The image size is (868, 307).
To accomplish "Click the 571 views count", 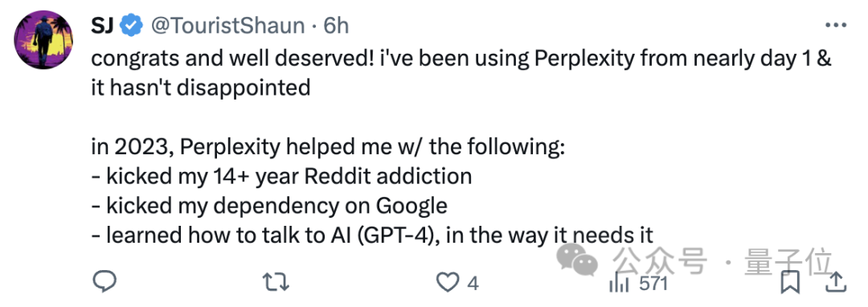I will click(653, 284).
